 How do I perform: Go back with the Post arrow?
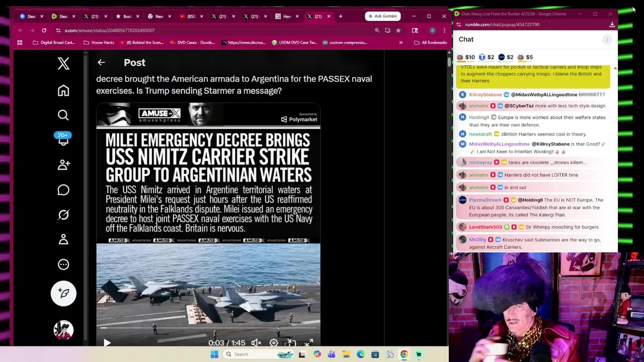pos(101,62)
